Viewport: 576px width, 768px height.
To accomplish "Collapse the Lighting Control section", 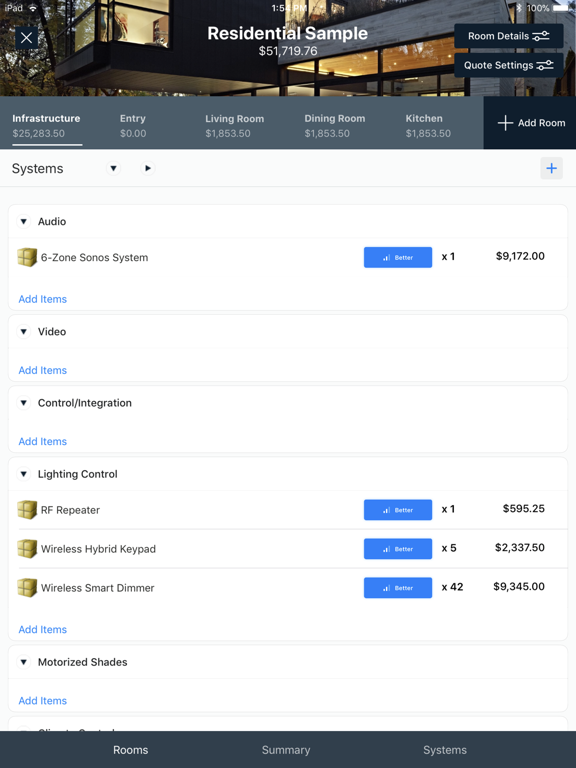I will point(23,474).
